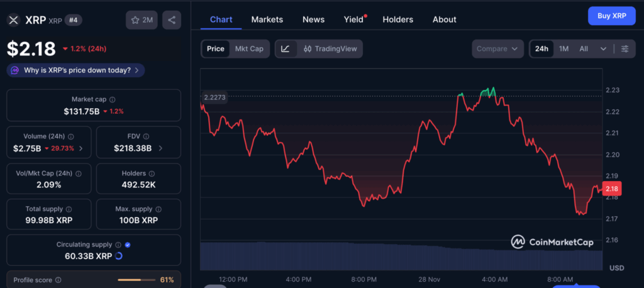This screenshot has width=644, height=288.
Task: Open the Compare dropdown
Action: [497, 49]
